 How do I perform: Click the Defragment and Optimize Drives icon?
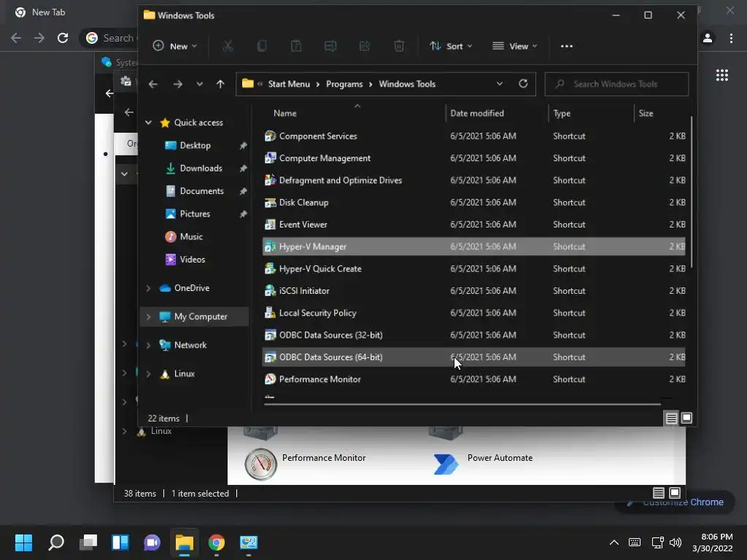[x=270, y=180]
